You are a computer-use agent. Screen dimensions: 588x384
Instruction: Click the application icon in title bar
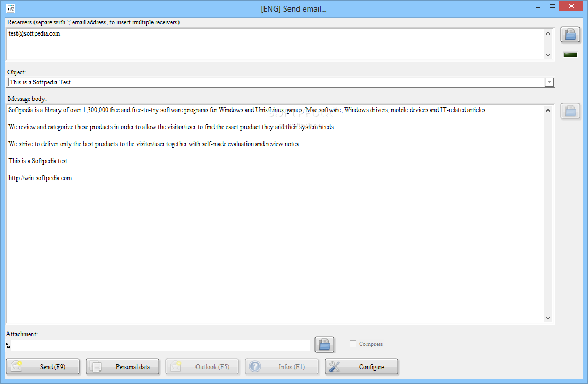(x=11, y=8)
